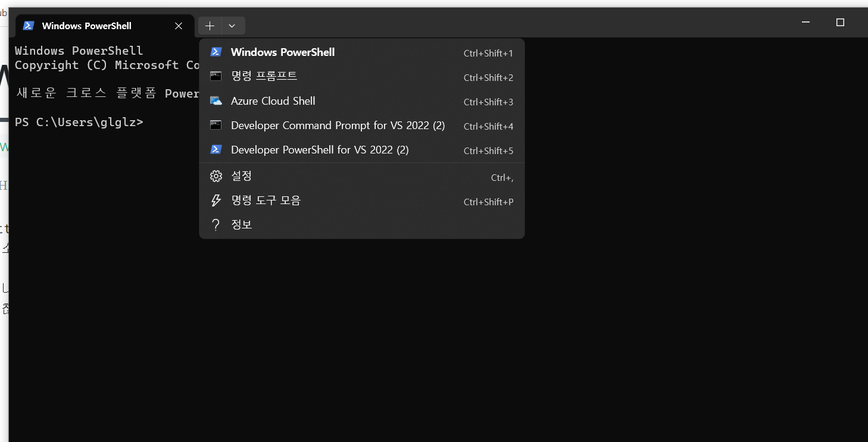Open 명령 프롬프트 from the menu
Image resolution: width=868 pixels, height=442 pixels.
[362, 77]
